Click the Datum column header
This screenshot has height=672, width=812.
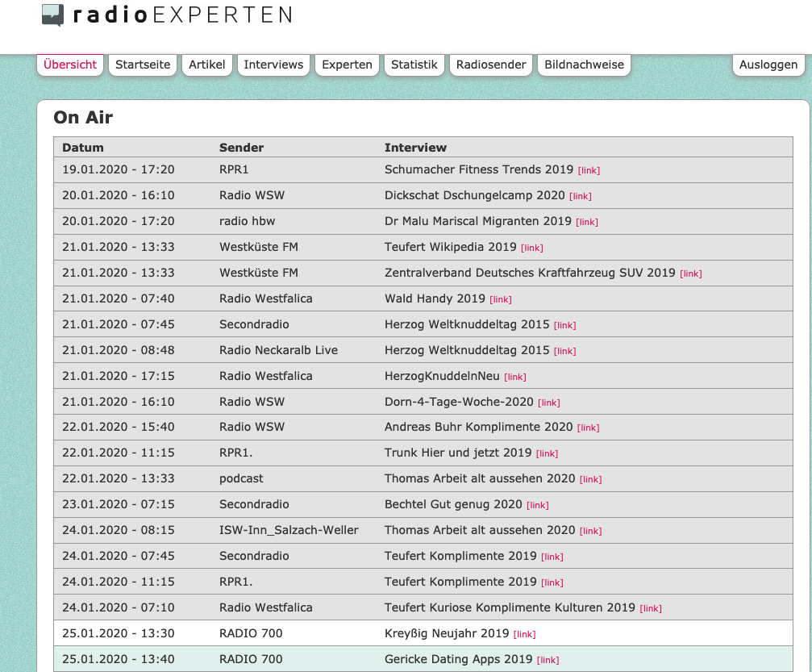tap(83, 148)
